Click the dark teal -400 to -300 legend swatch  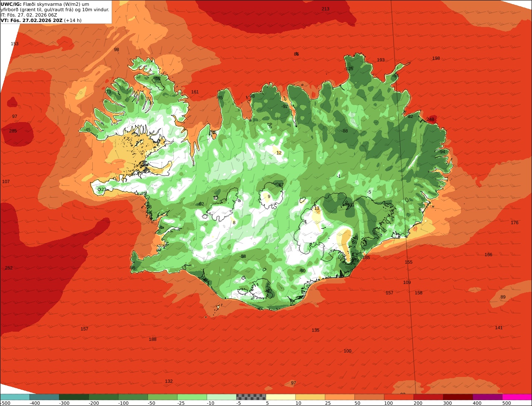click(x=44, y=397)
